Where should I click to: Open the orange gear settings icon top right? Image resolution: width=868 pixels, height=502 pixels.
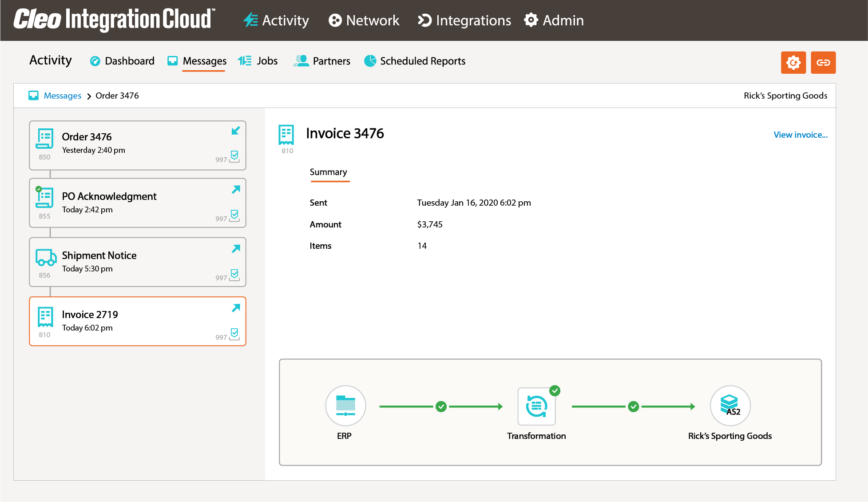click(x=793, y=62)
